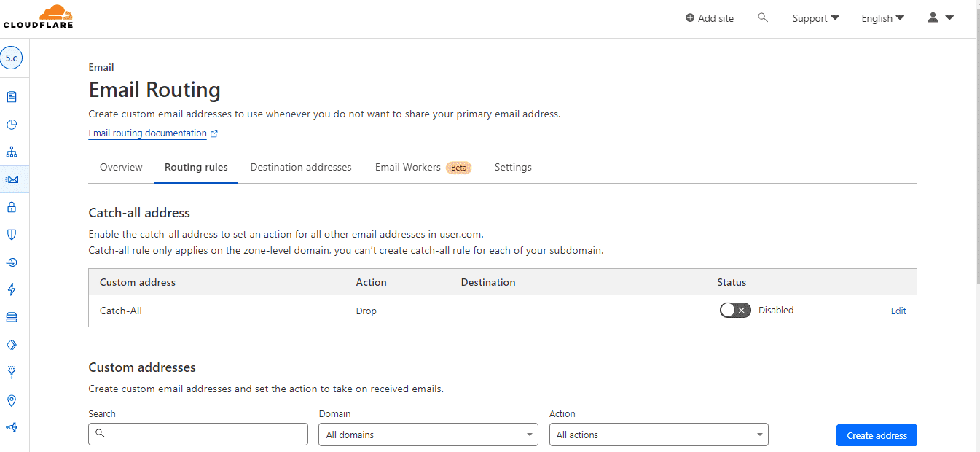Image resolution: width=980 pixels, height=452 pixels.
Task: Click the search magnifier in top bar
Action: [763, 17]
